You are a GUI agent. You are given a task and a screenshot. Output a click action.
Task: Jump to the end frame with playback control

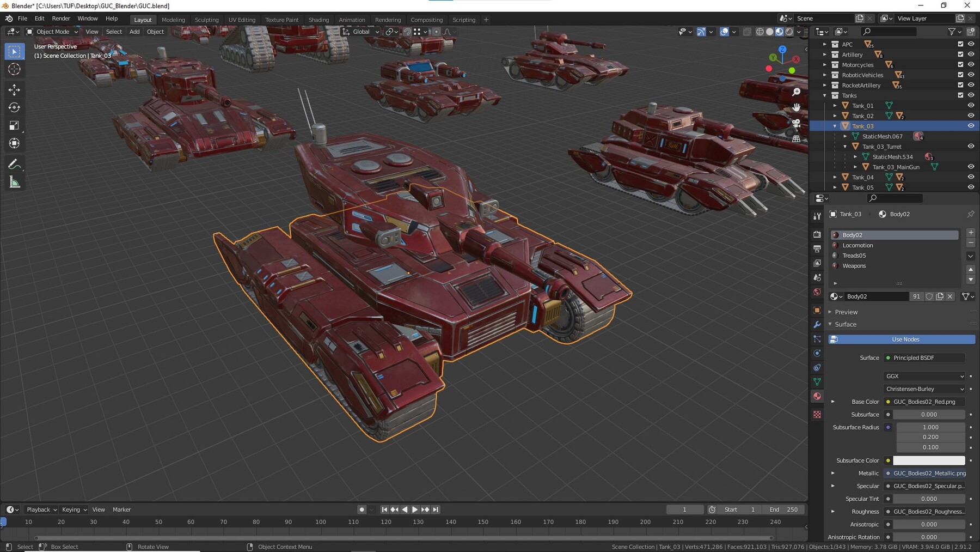click(x=435, y=509)
